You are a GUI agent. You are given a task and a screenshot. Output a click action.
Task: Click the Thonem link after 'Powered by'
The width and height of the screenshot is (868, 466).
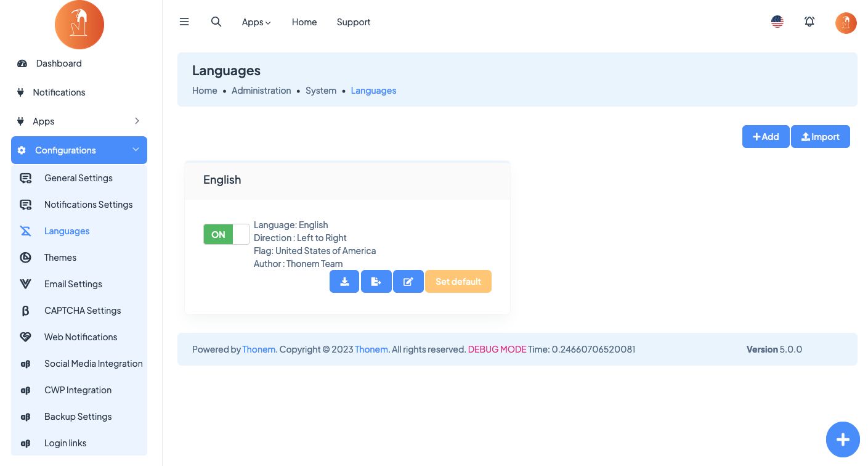(x=259, y=349)
